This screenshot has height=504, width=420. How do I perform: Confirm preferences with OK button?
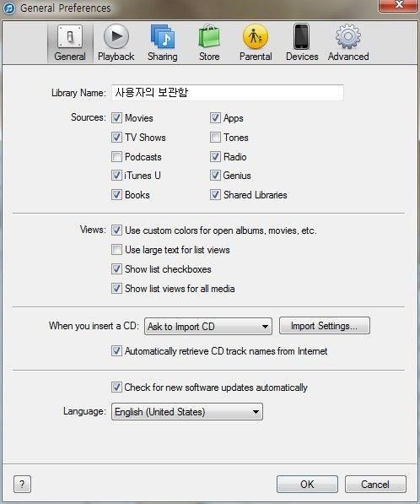click(x=307, y=484)
